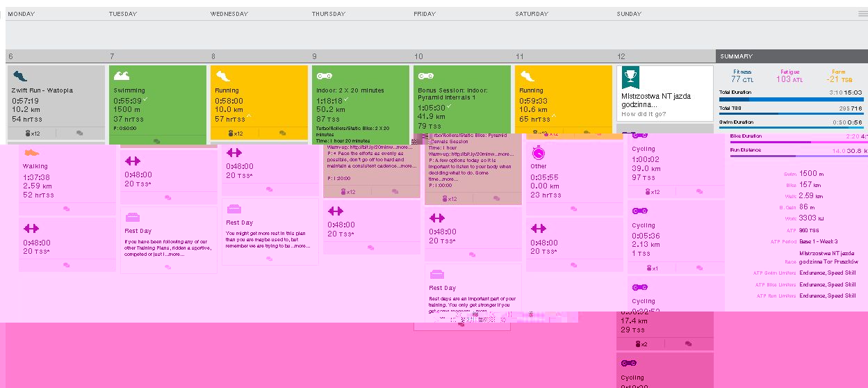Click the stopwatch icon on the Other workout
Screen dimensions: 868x388
click(x=538, y=152)
